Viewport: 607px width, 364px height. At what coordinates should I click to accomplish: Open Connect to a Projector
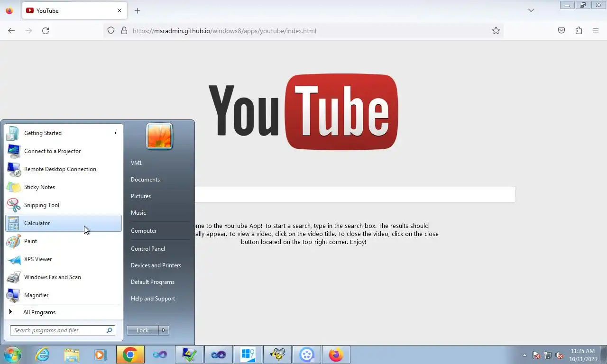[64, 151]
